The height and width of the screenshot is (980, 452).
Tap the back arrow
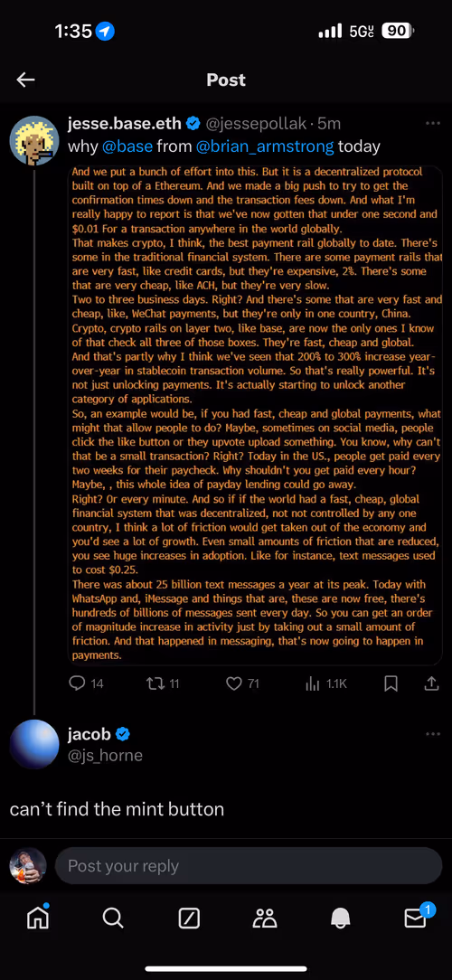click(25, 80)
